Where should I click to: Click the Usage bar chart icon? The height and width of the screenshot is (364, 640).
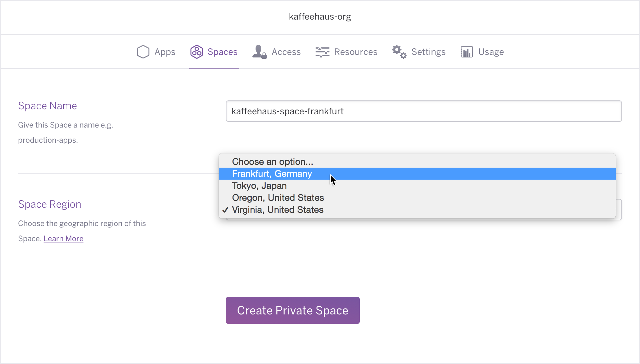[467, 52]
